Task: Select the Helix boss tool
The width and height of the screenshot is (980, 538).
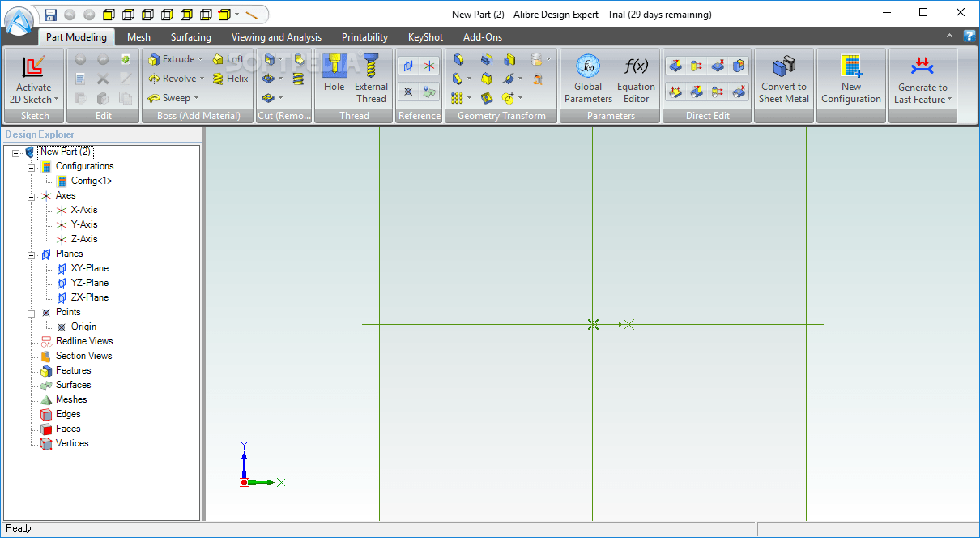Action: tap(230, 79)
